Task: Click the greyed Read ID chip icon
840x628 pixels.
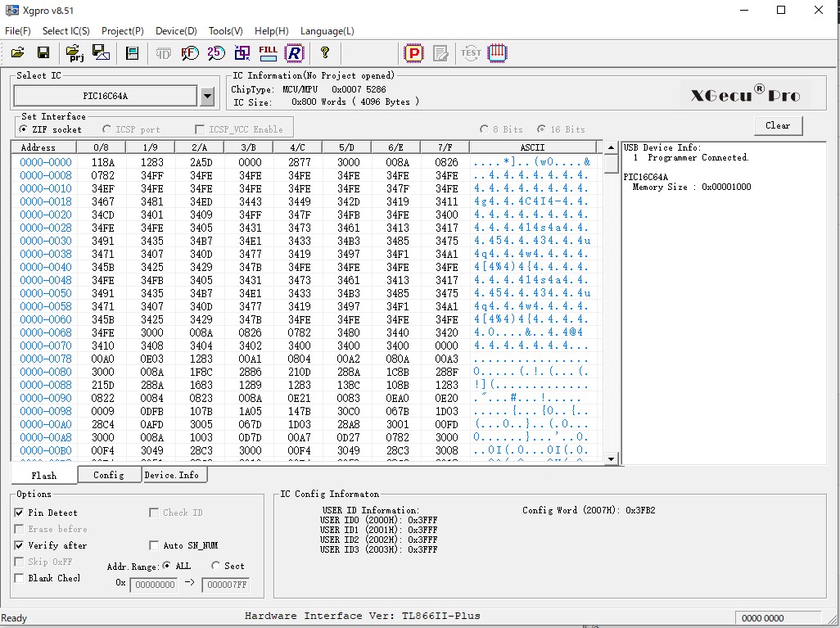Action: [164, 53]
